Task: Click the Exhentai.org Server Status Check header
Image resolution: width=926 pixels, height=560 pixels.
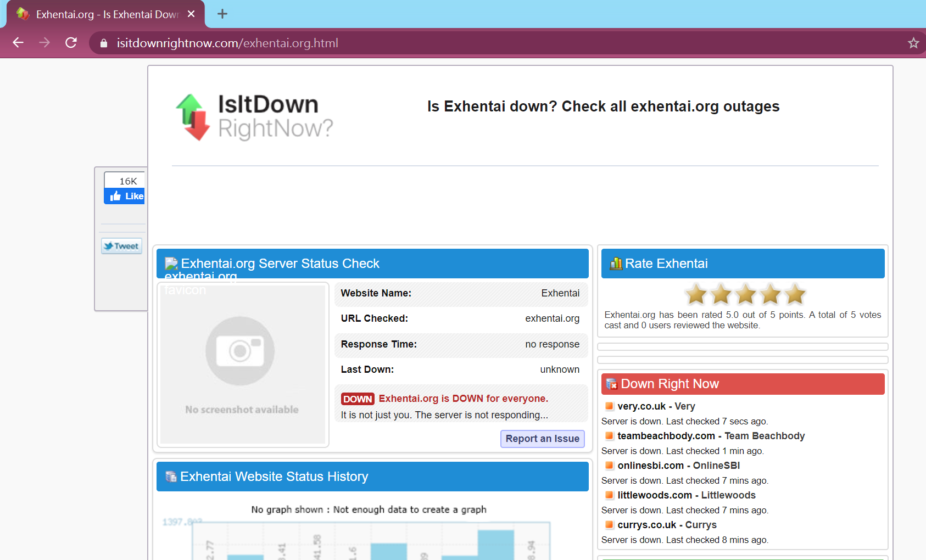Action: (x=372, y=264)
